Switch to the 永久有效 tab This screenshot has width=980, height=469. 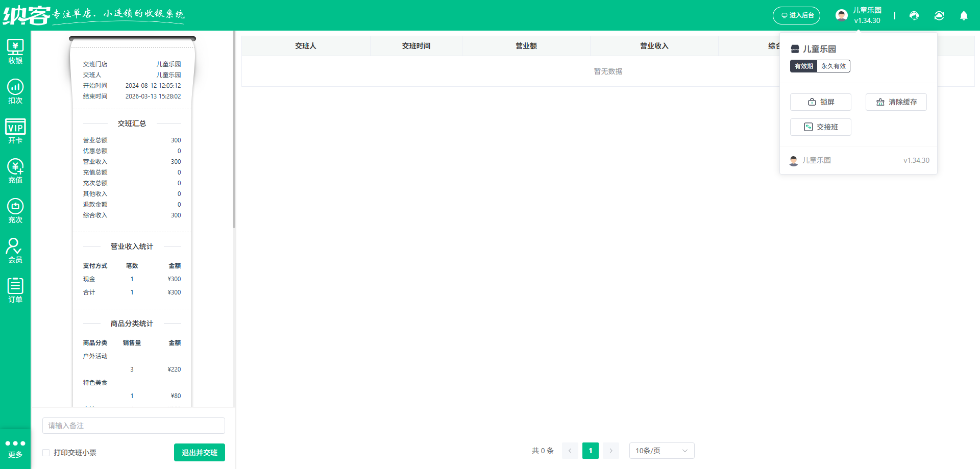coord(833,66)
